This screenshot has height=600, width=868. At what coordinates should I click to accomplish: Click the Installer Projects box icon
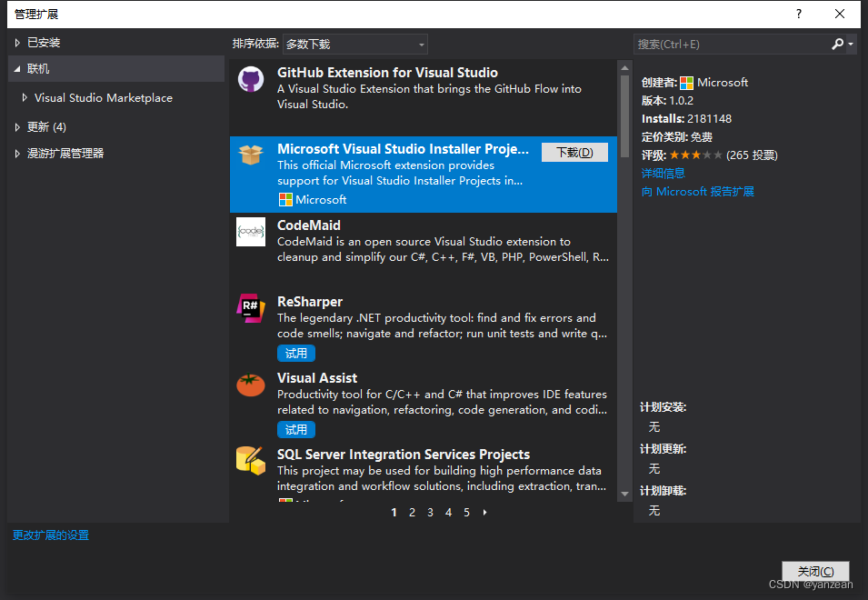(251, 155)
